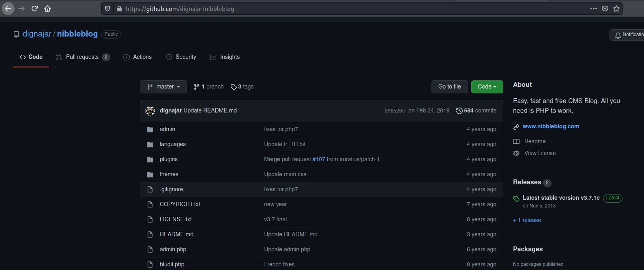The image size is (644, 270).
Task: Open the 684 commits history link
Action: pyautogui.click(x=476, y=111)
